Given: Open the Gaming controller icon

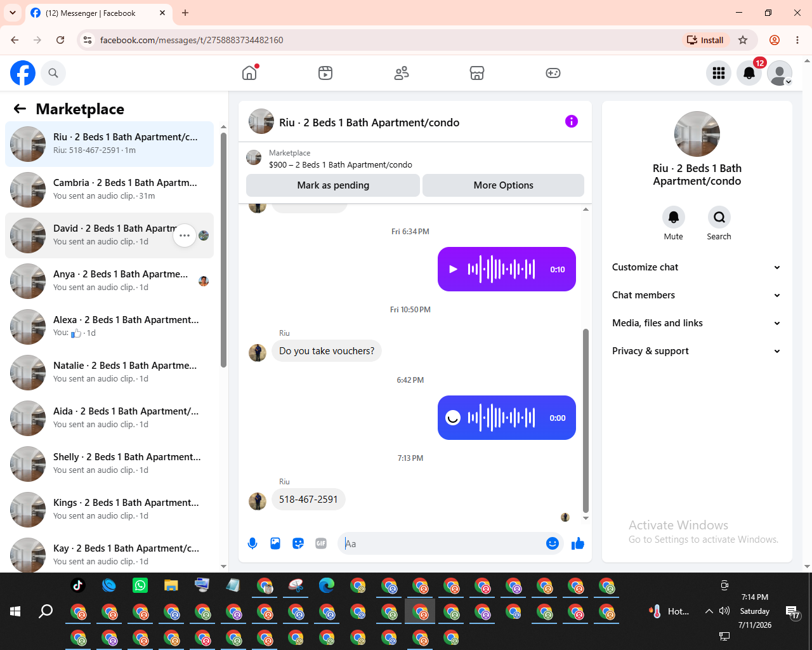Looking at the screenshot, I should [x=553, y=73].
